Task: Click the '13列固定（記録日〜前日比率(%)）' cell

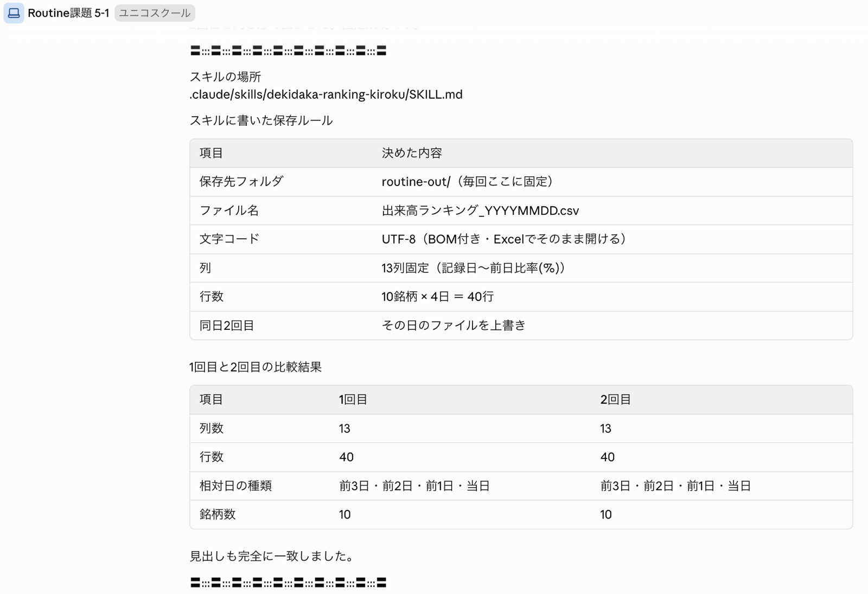Action: click(476, 268)
